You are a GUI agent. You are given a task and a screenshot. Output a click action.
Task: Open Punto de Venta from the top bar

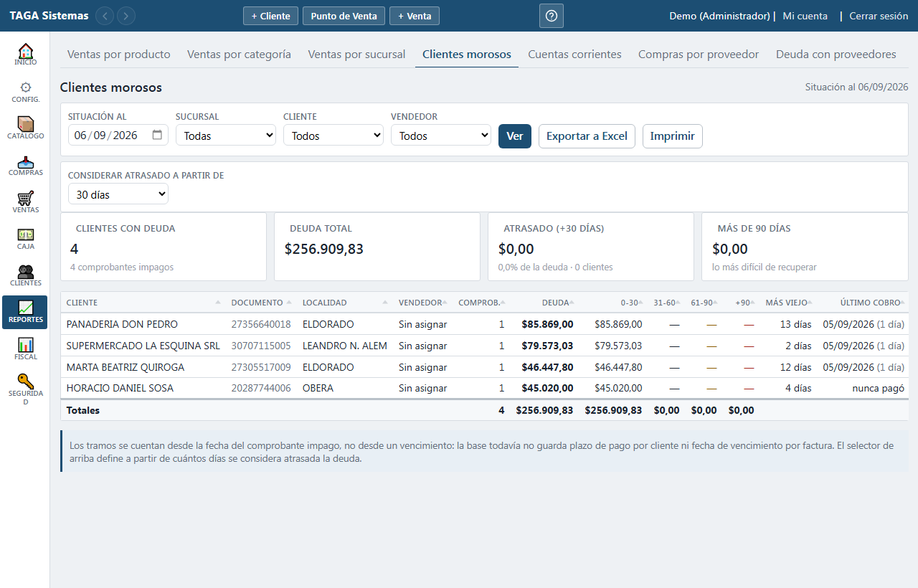[344, 16]
